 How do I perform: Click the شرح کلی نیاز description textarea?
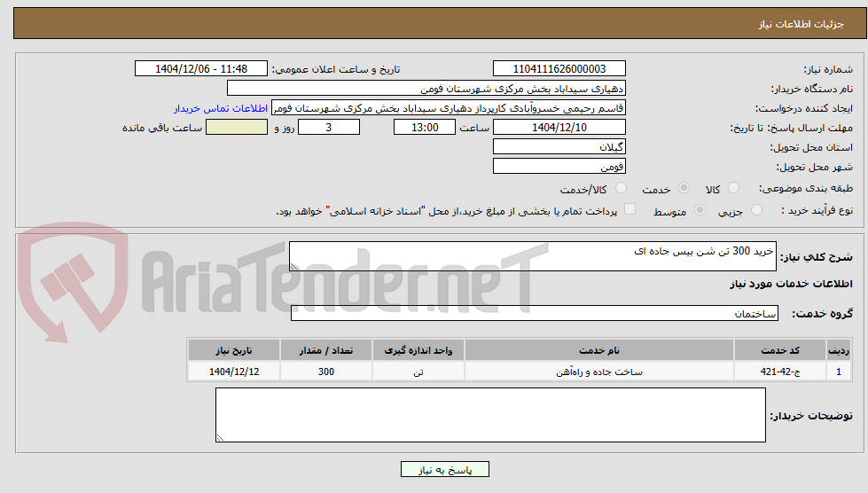point(533,256)
